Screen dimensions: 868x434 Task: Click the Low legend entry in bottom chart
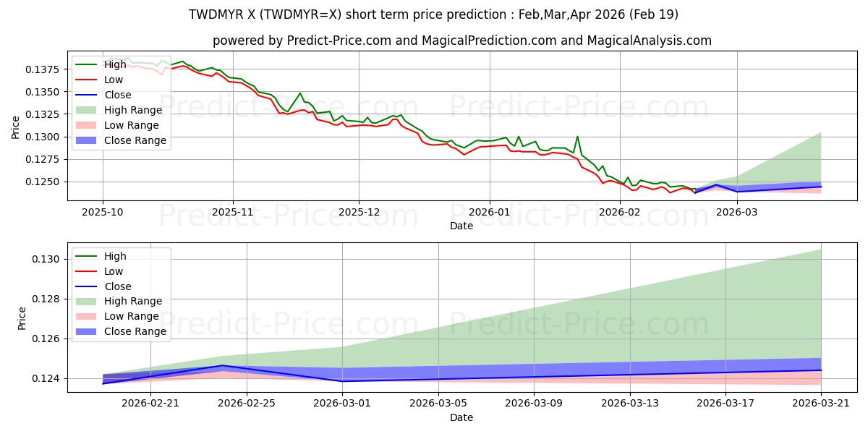point(99,271)
